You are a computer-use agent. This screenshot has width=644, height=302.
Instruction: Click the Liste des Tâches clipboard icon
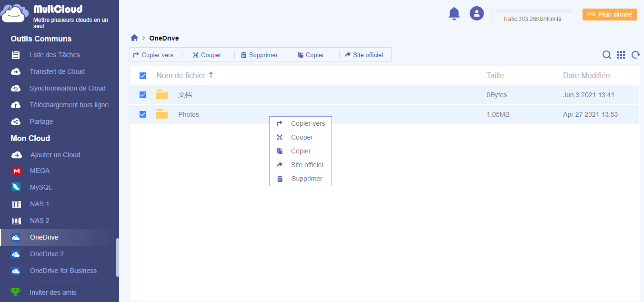(16, 55)
